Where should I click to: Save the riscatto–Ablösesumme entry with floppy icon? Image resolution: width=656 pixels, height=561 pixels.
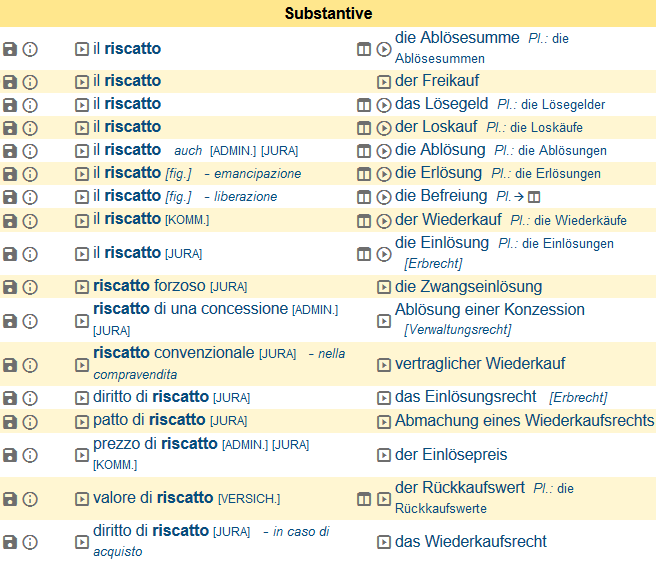click(x=10, y=49)
